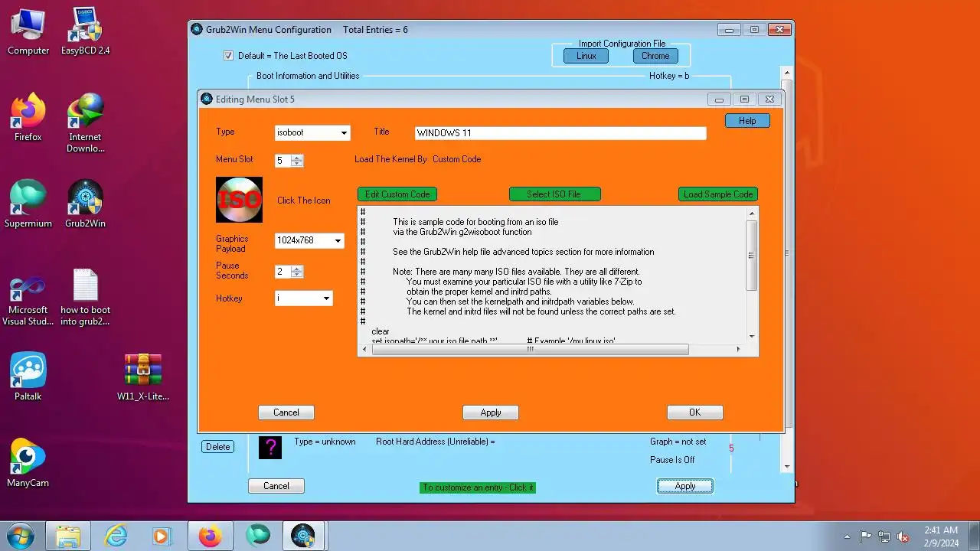Viewport: 980px width, 551px height.
Task: Increase the Menu Slot value
Action: 297,158
